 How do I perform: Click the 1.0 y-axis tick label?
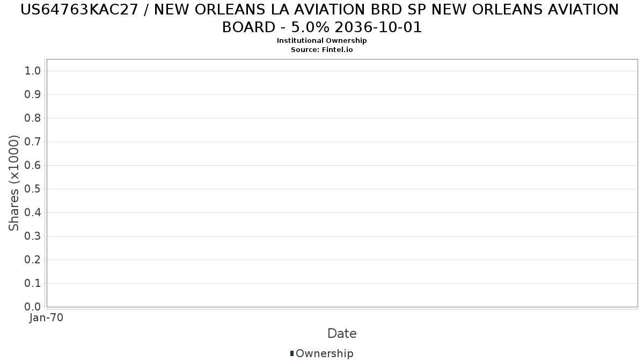click(x=33, y=71)
